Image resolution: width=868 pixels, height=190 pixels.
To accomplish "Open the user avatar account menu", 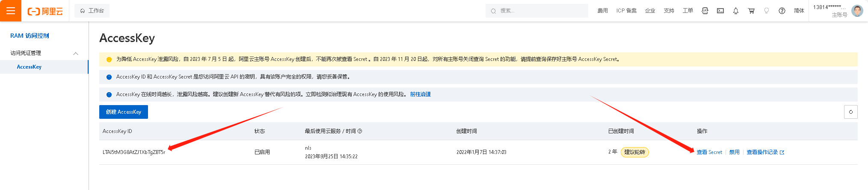I will click(x=857, y=11).
